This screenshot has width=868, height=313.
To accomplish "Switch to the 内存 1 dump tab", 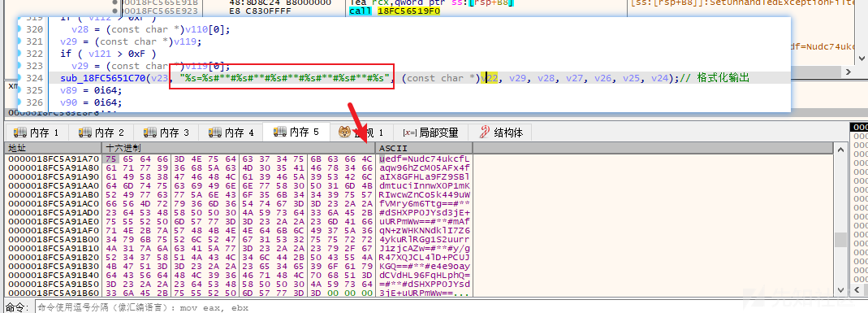I will pos(37,133).
